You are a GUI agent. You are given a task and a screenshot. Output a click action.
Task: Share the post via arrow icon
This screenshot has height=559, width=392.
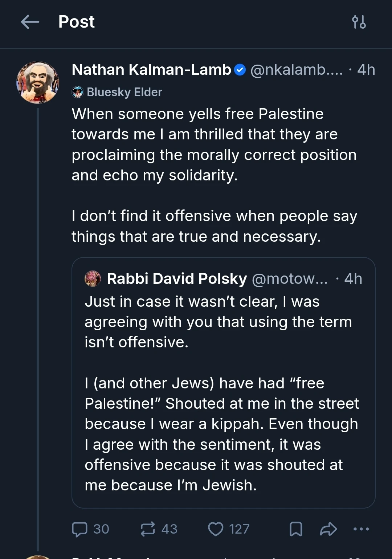[328, 529]
